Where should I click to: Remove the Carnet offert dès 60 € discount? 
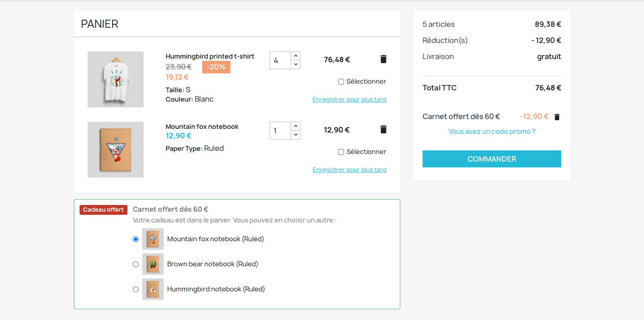click(557, 117)
